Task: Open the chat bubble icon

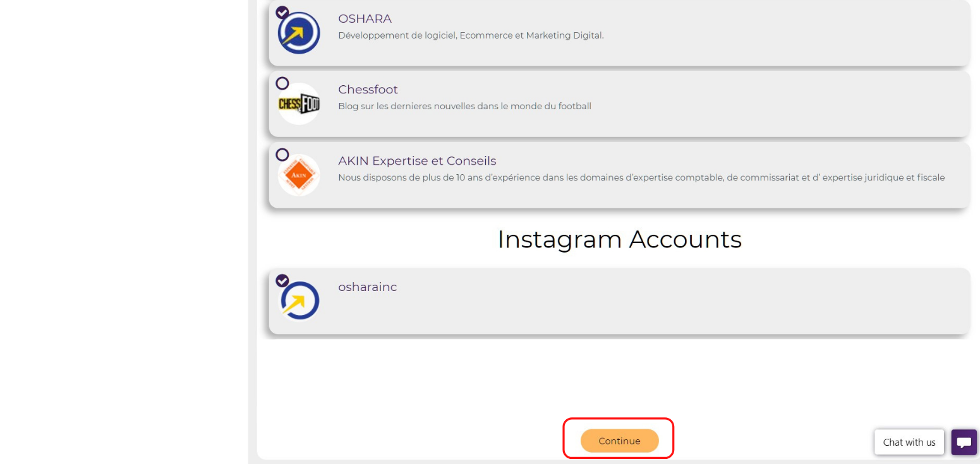Action: pos(964,442)
